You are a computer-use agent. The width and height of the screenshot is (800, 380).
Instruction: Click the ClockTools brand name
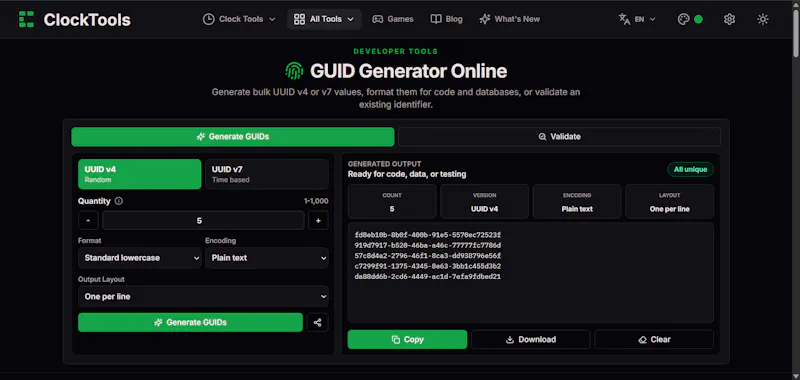[87, 19]
